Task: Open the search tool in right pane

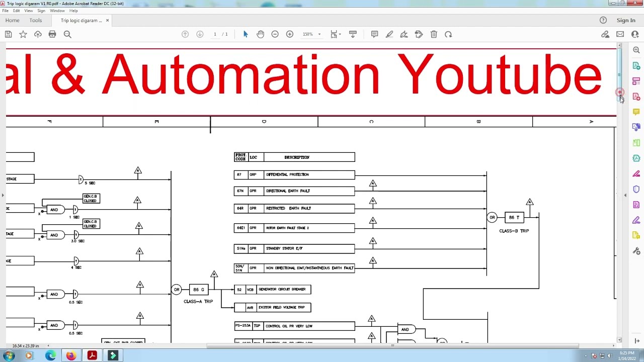Action: (x=636, y=50)
